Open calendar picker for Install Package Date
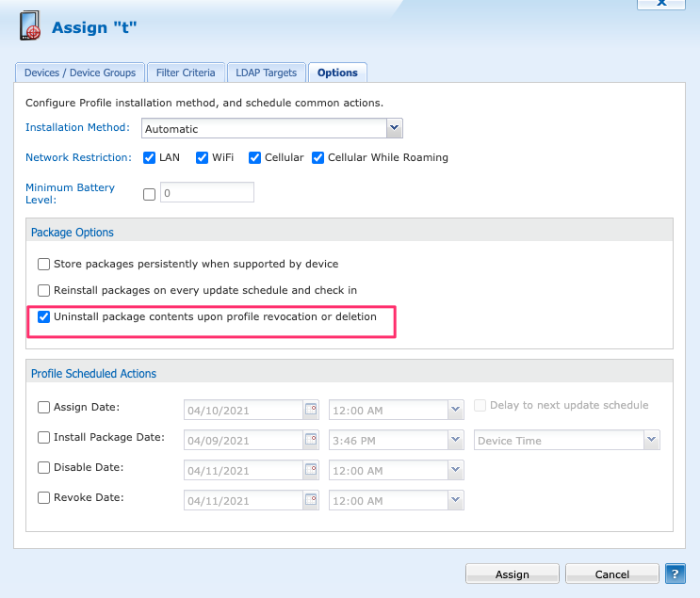 pyautogui.click(x=311, y=440)
